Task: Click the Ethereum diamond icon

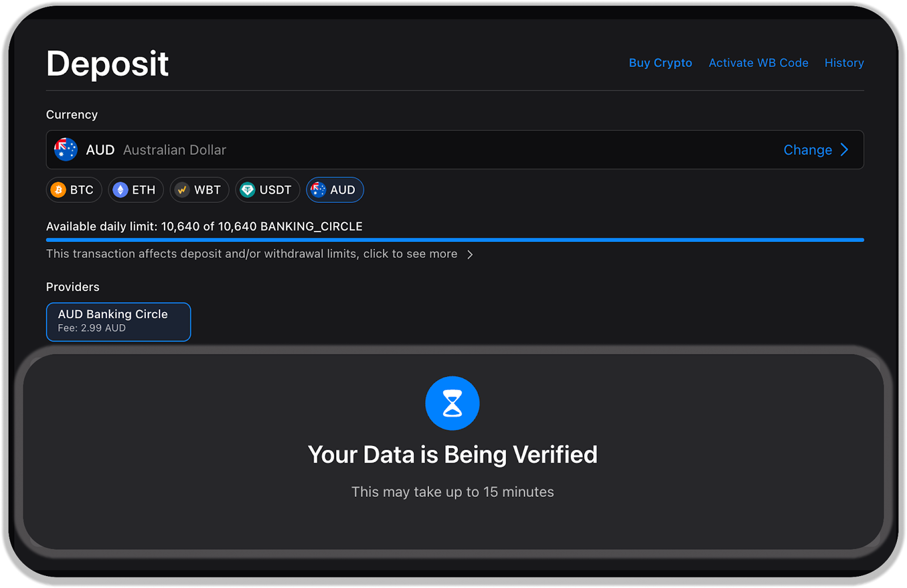Action: (x=120, y=190)
